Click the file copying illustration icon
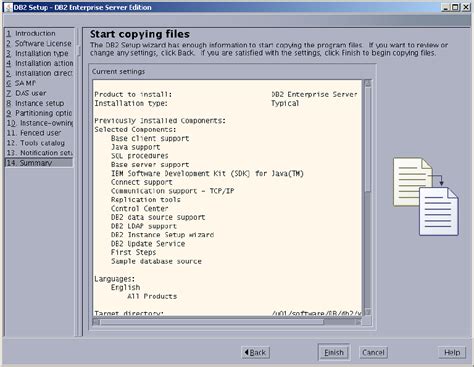The height and width of the screenshot is (367, 474). tap(426, 196)
